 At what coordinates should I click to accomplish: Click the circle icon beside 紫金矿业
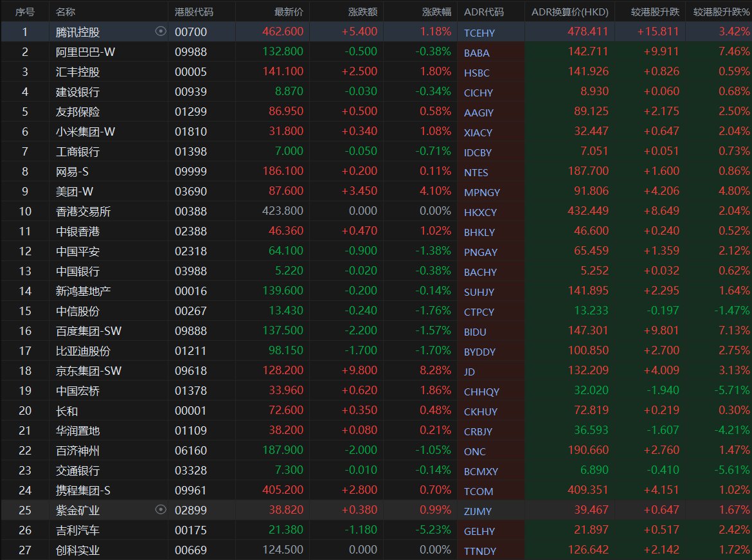161,509
